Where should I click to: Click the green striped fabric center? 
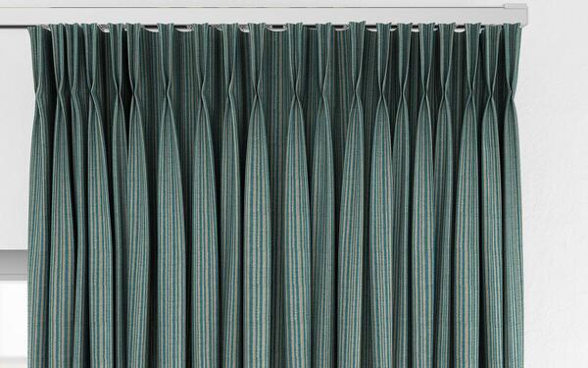tap(276, 196)
